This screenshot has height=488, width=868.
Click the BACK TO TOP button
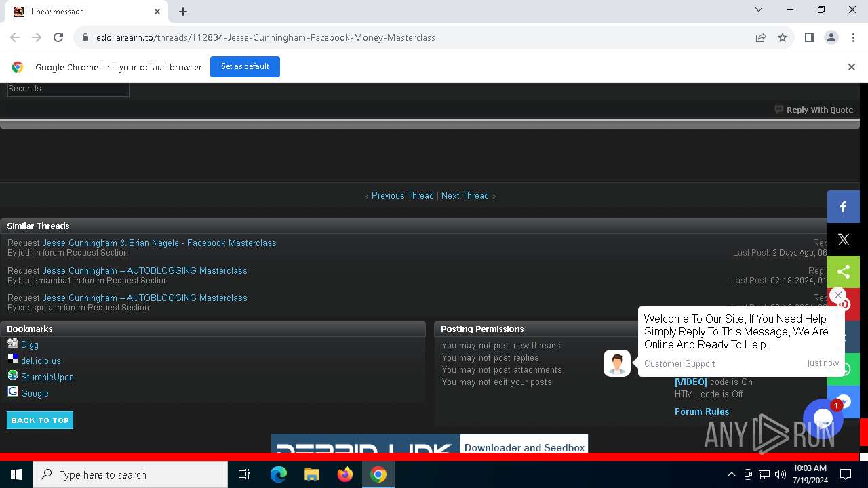coord(40,420)
